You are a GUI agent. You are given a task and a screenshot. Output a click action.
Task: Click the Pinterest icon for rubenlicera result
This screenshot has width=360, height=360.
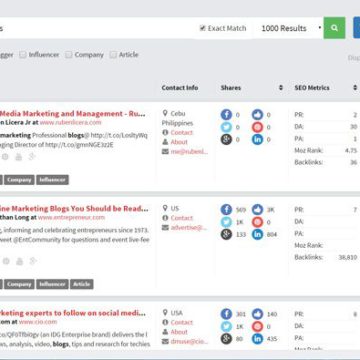coord(257,127)
